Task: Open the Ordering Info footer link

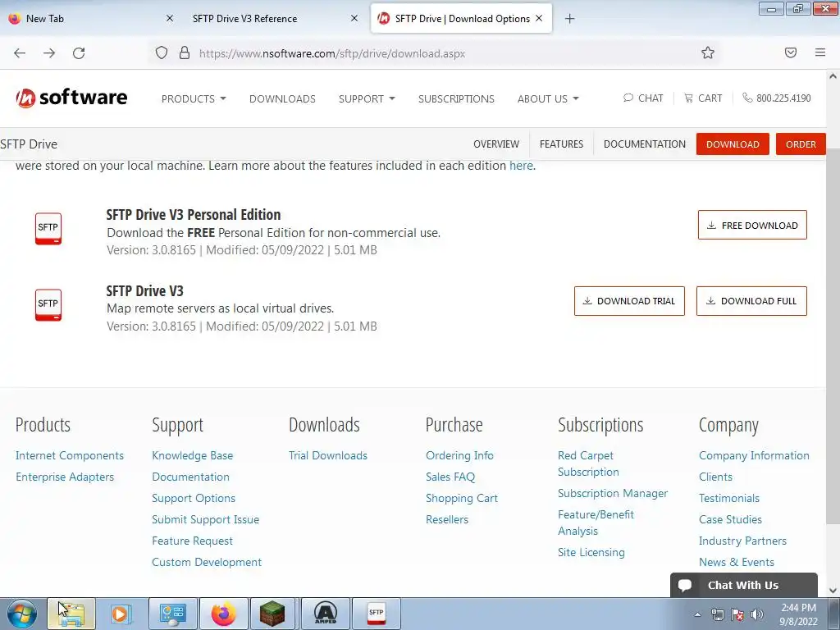Action: (459, 455)
